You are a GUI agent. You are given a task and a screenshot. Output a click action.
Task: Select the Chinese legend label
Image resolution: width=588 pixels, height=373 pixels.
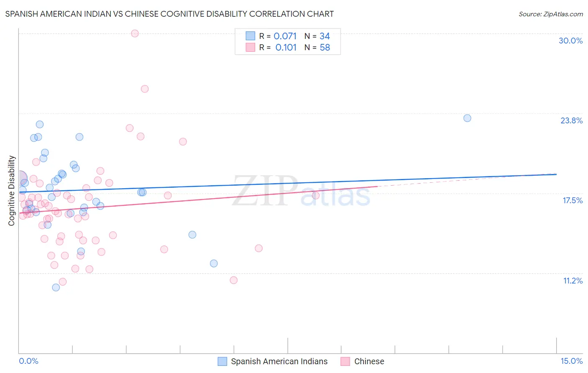pos(369,361)
